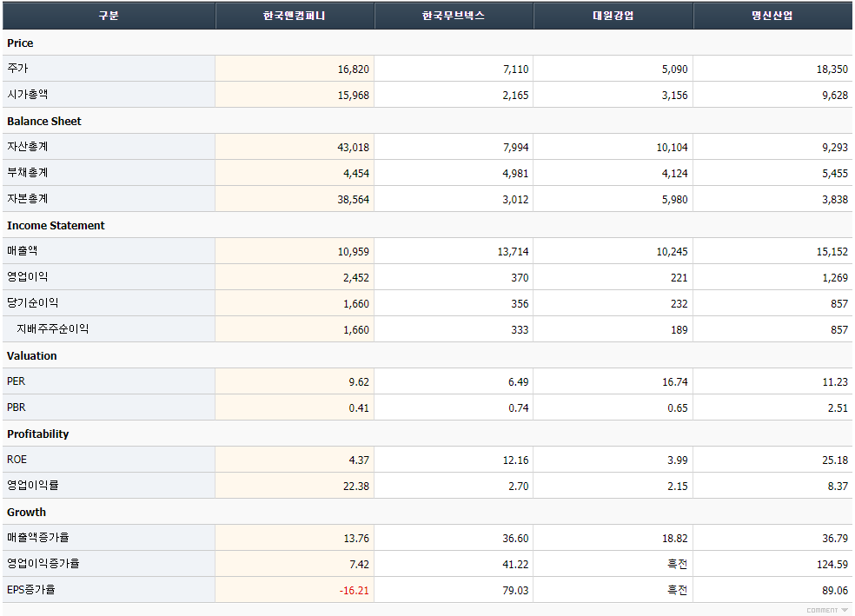Select operating profit growth value 124.59
The height and width of the screenshot is (616, 855).
pyautogui.click(x=832, y=564)
